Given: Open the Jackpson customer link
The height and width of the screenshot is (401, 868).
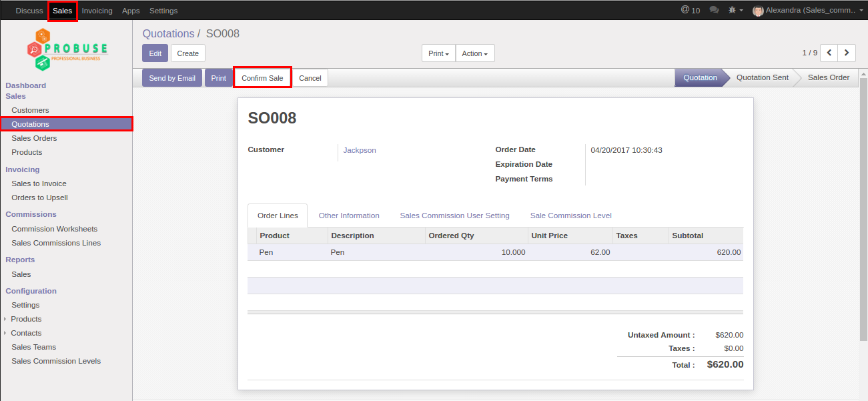Looking at the screenshot, I should click(x=360, y=150).
